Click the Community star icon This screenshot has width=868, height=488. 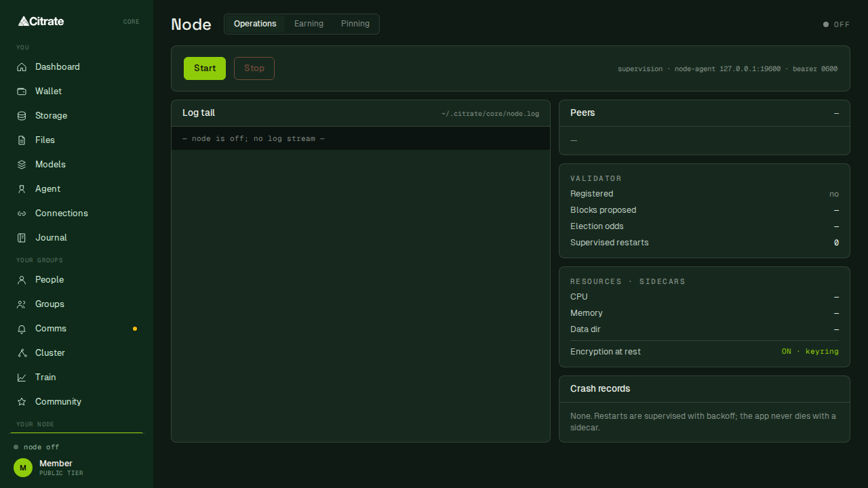point(22,402)
